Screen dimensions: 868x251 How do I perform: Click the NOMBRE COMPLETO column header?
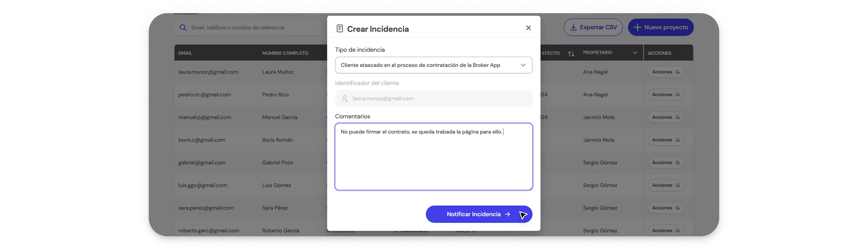(x=285, y=53)
